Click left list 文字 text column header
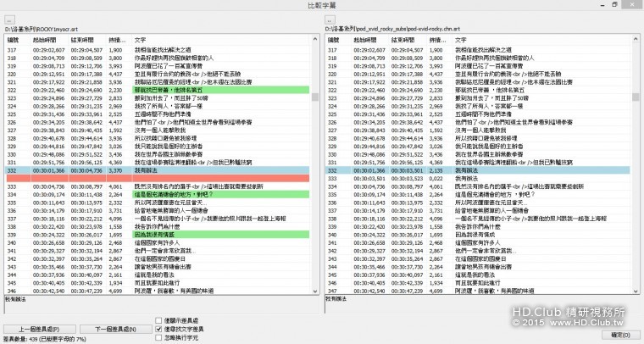The width and height of the screenshot is (644, 344). click(221, 40)
